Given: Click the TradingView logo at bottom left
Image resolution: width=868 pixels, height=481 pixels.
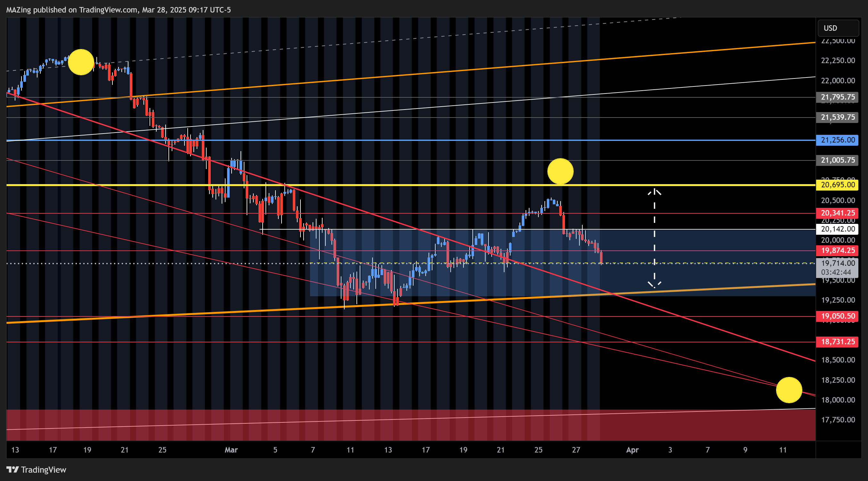Looking at the screenshot, I should coord(37,469).
